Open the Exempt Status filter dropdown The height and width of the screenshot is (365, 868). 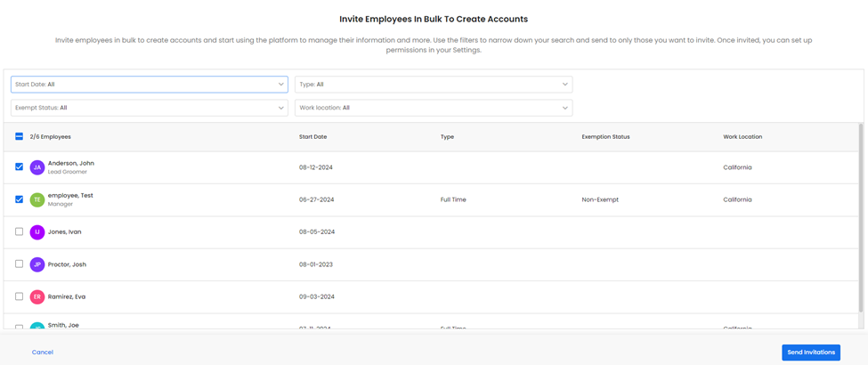pyautogui.click(x=149, y=108)
